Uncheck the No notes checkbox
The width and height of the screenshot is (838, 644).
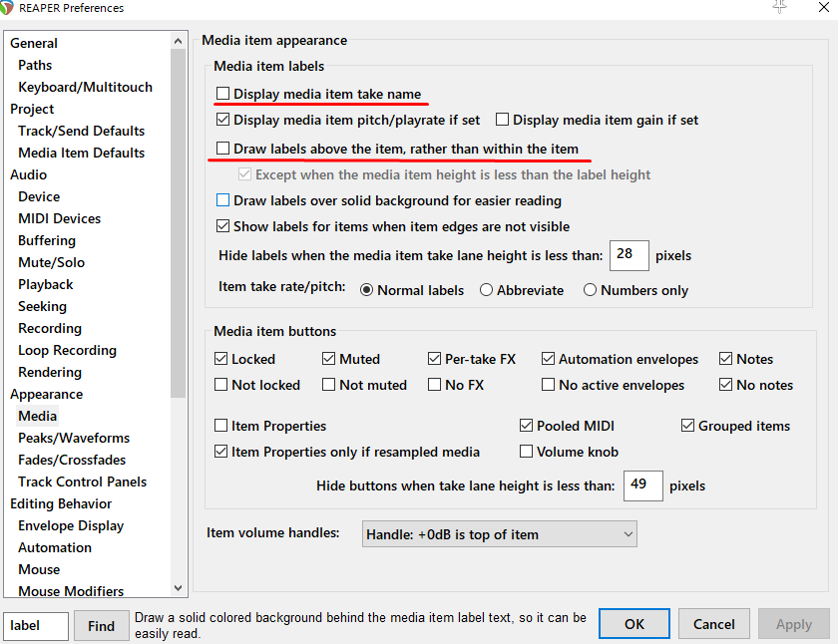725,385
